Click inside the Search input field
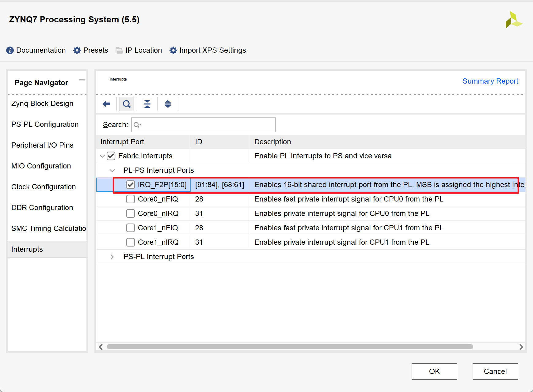Viewport: 533px width, 392px height. [x=204, y=125]
